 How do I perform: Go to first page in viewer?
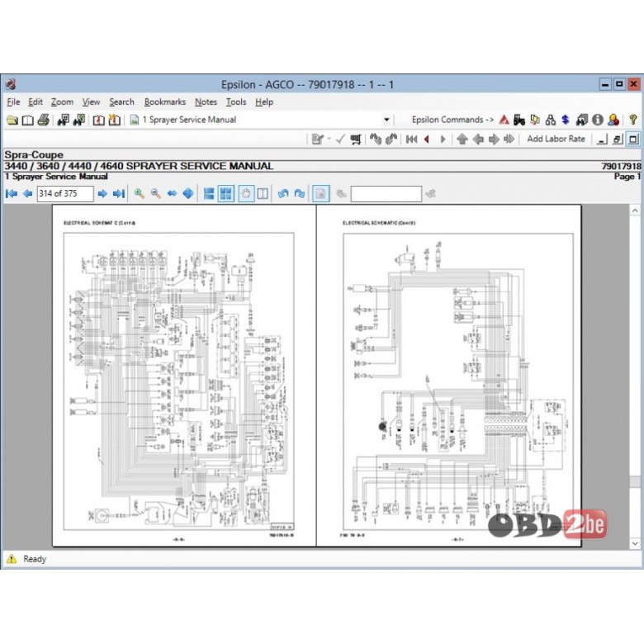(x=12, y=193)
